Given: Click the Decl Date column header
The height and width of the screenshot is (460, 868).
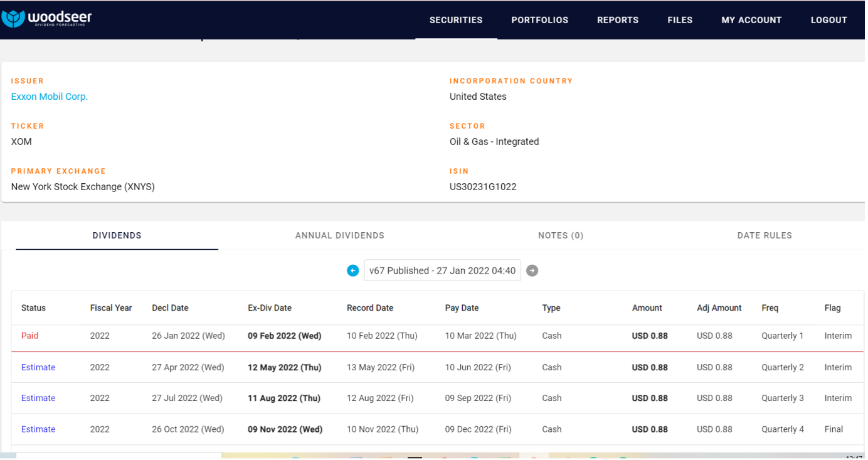Looking at the screenshot, I should 170,308.
